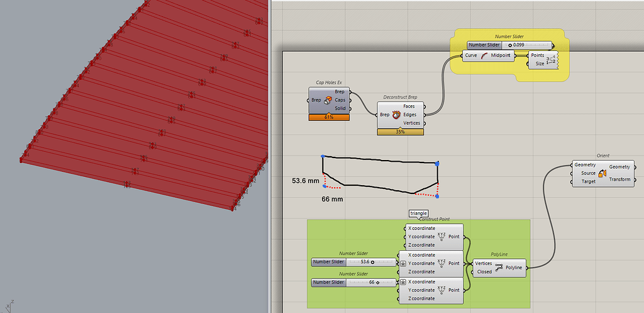Click the Solid output of Cap Holes Ex
The width and height of the screenshot is (644, 313).
pyautogui.click(x=340, y=108)
